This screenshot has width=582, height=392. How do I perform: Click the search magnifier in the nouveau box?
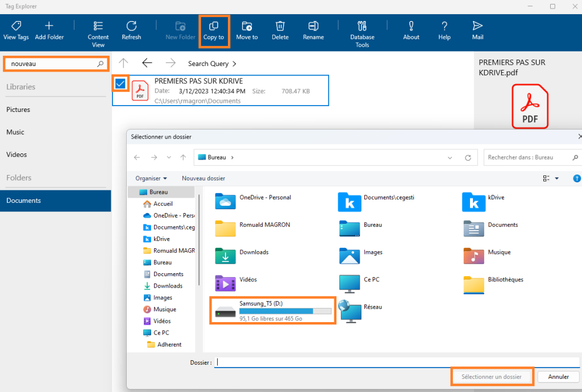tap(100, 64)
